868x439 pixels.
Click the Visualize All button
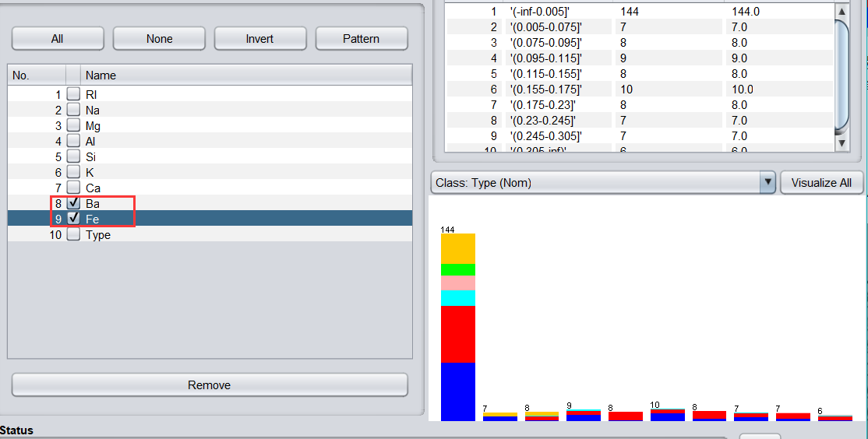(821, 182)
